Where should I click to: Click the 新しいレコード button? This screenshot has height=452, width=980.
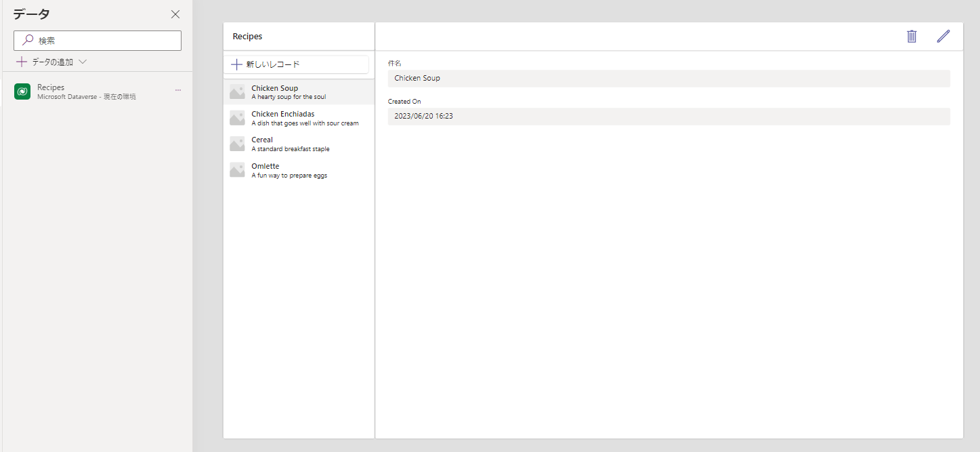pyautogui.click(x=297, y=64)
